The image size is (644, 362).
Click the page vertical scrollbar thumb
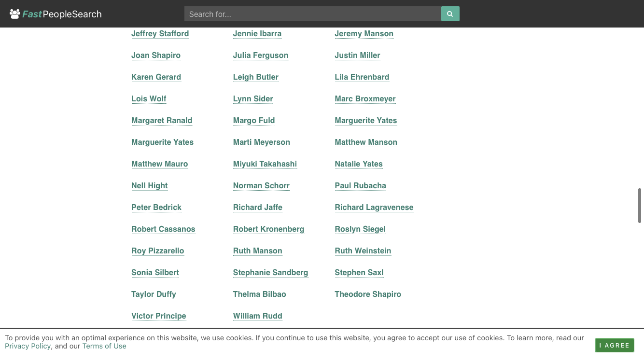(x=640, y=205)
